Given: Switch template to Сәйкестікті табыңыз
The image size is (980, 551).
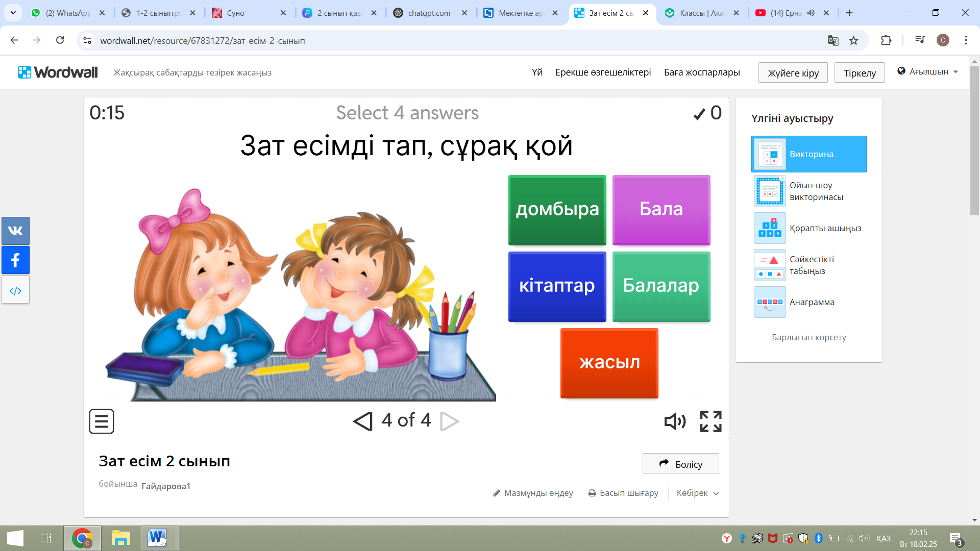Looking at the screenshot, I should (809, 265).
